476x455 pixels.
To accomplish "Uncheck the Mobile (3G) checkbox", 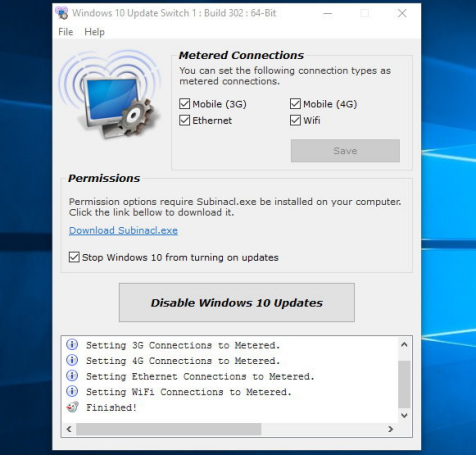I will coord(184,104).
